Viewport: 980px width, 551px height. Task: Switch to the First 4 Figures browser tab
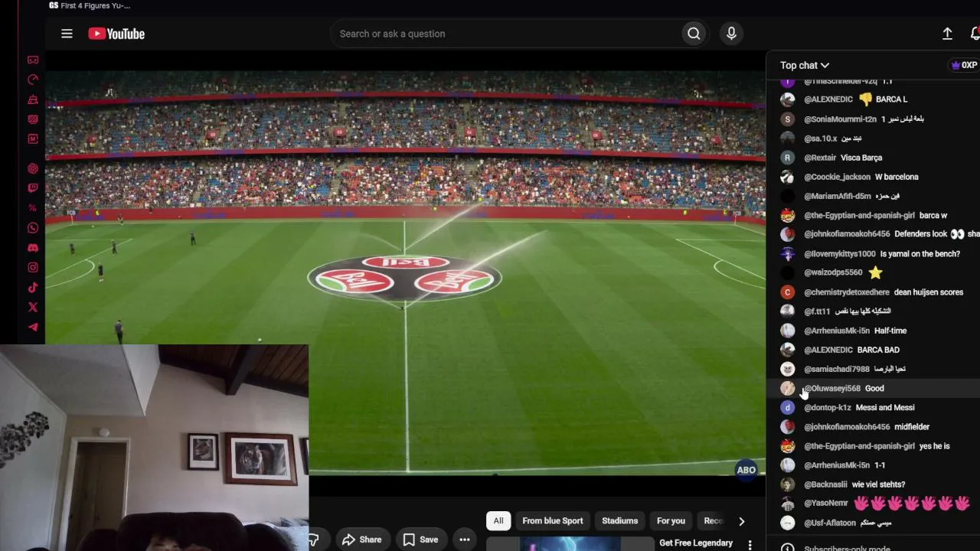point(90,5)
